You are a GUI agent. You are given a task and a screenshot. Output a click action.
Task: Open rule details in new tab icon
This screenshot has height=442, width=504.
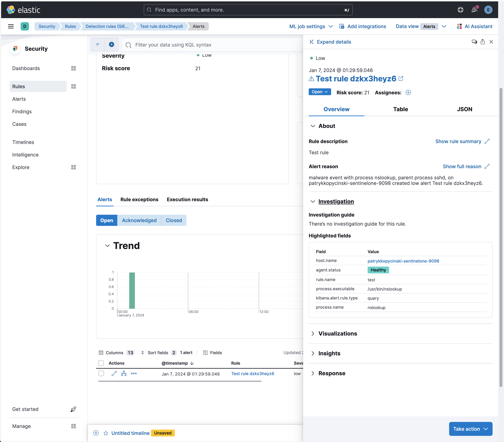click(401, 78)
